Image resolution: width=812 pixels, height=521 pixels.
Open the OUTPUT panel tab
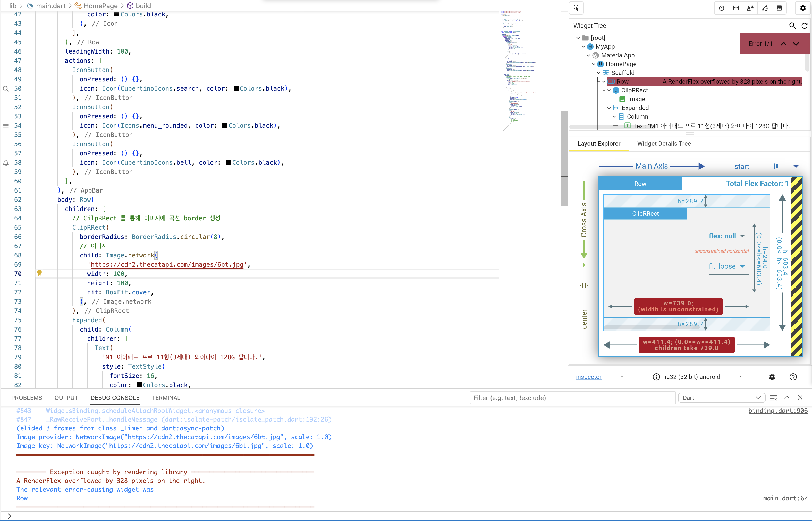tap(66, 398)
